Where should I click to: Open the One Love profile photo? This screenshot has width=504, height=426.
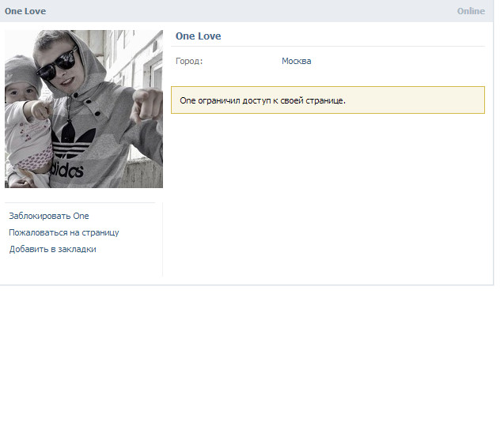(x=84, y=109)
